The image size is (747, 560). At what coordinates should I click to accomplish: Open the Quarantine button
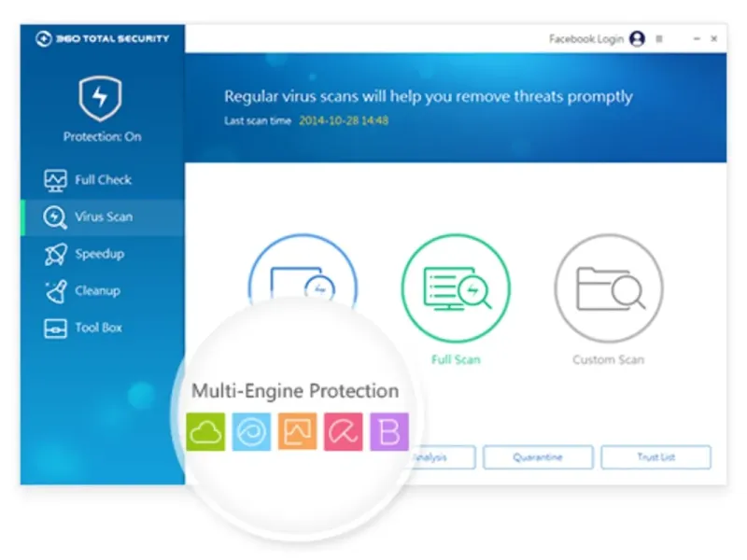click(x=538, y=457)
